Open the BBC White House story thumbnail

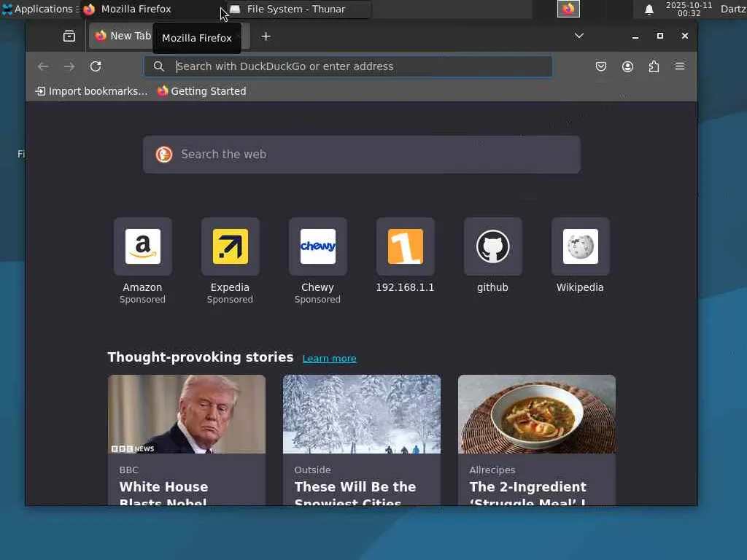(x=187, y=414)
